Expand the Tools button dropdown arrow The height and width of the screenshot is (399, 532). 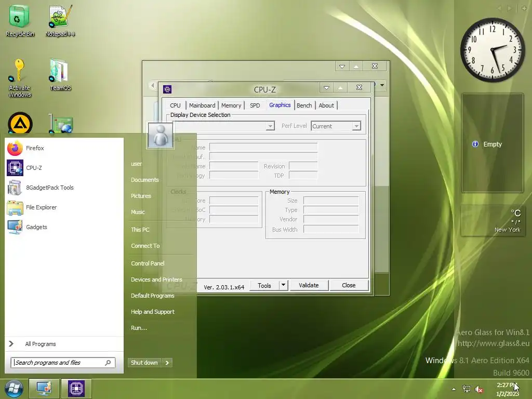click(283, 285)
